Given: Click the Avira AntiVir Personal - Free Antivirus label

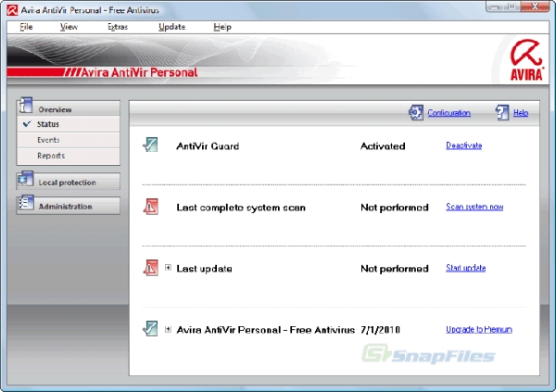Looking at the screenshot, I should [266, 330].
